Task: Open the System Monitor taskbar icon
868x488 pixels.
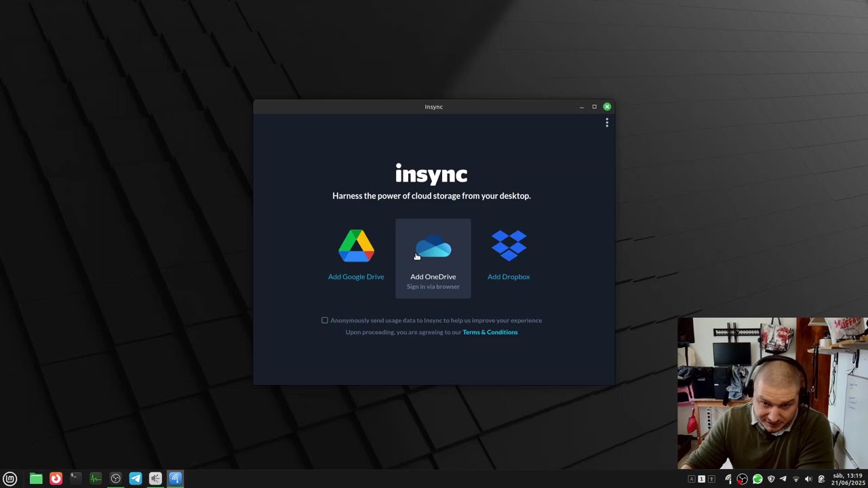Action: (96, 479)
